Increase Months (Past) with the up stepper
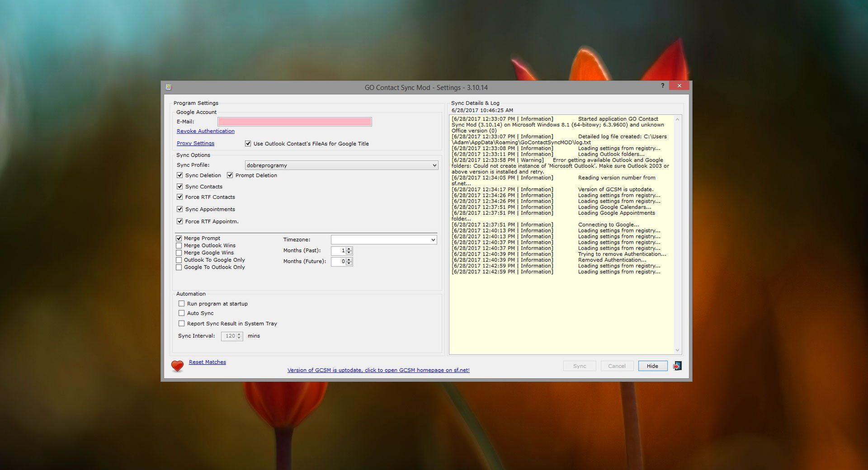This screenshot has height=470, width=868. point(348,249)
